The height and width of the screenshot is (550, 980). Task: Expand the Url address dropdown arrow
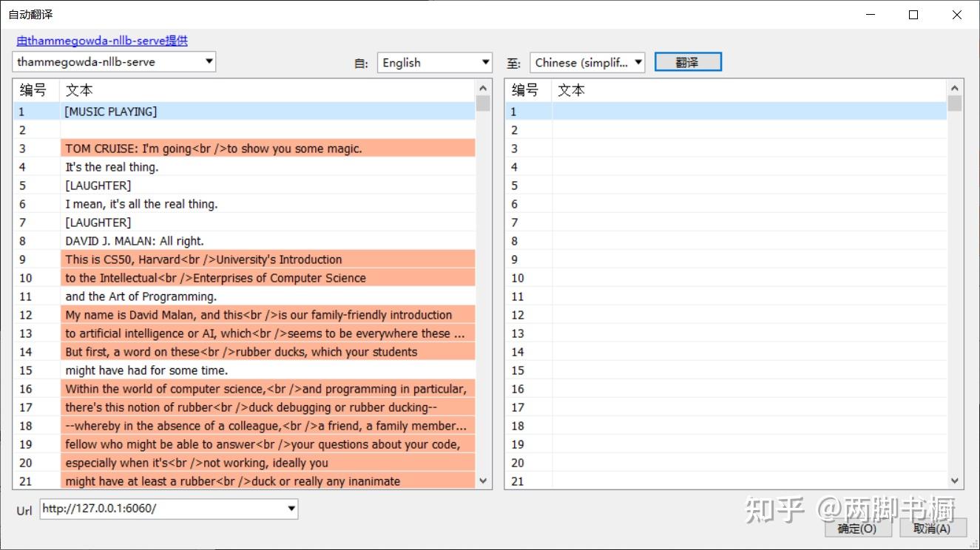click(x=291, y=509)
